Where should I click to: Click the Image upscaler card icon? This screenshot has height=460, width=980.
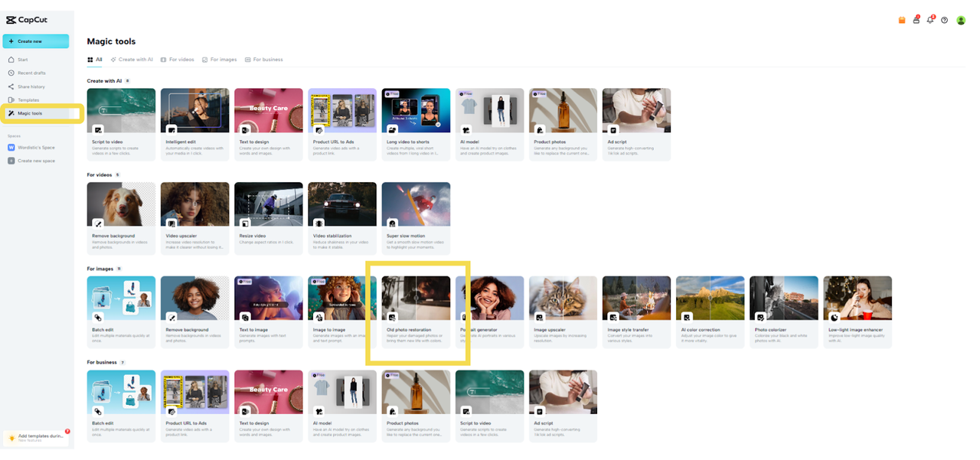pyautogui.click(x=539, y=317)
